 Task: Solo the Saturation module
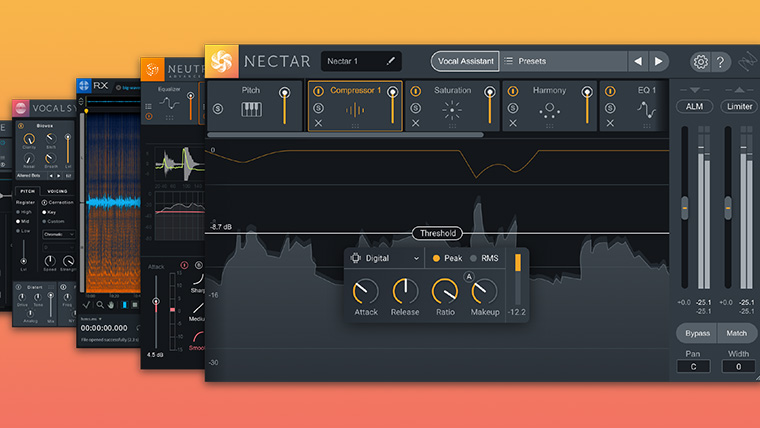coord(415,108)
